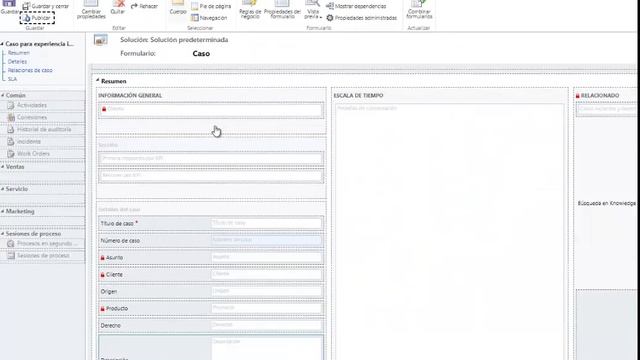The height and width of the screenshot is (360, 640).
Task: Select the Producto field row
Action: coord(211,309)
